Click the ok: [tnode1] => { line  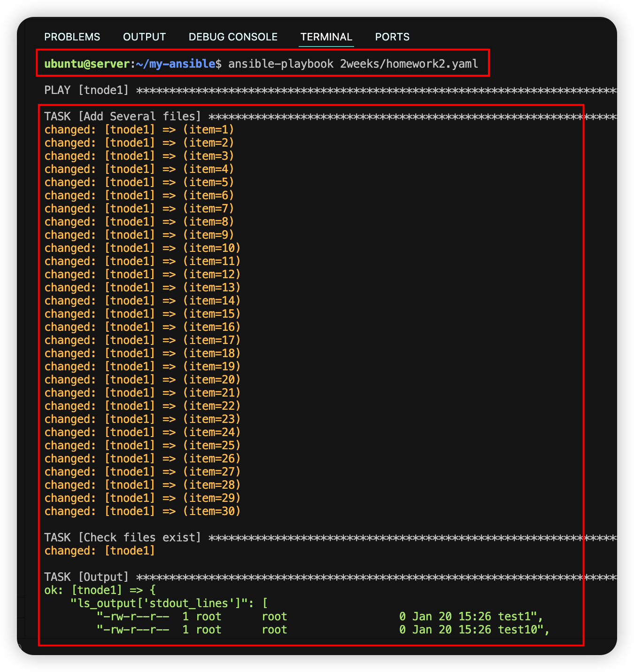(x=100, y=590)
